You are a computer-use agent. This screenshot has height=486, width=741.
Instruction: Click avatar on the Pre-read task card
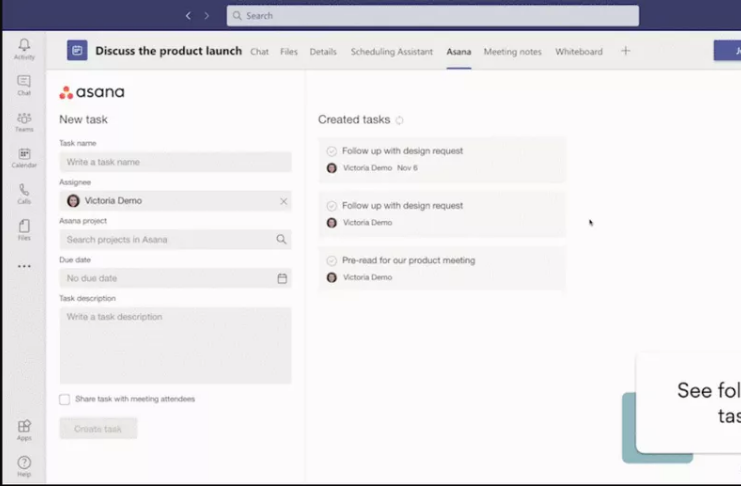[x=332, y=278]
